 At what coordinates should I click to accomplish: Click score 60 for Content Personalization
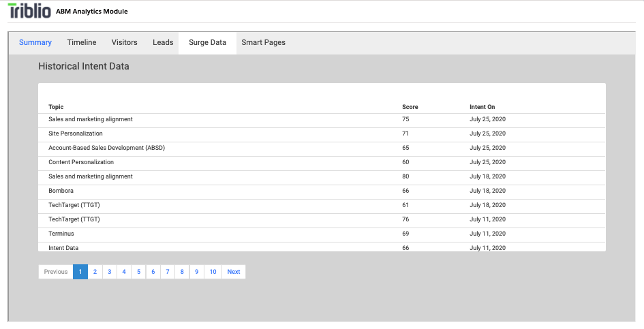pos(405,162)
